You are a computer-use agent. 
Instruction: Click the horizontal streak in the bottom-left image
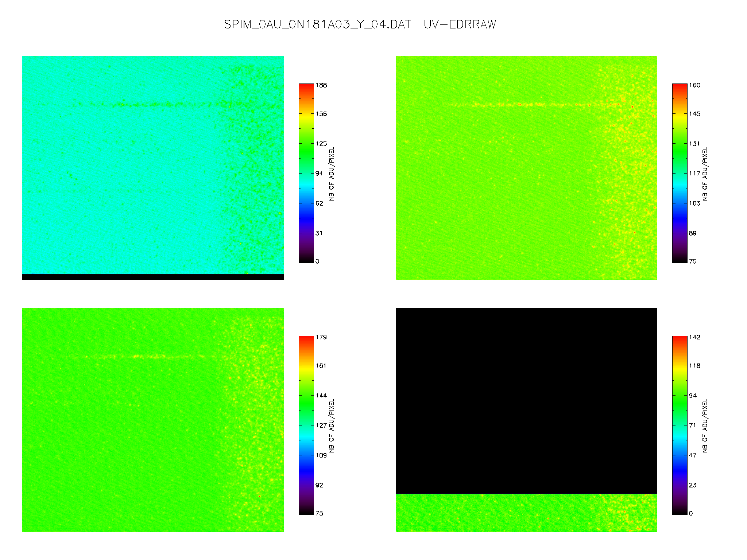point(146,357)
